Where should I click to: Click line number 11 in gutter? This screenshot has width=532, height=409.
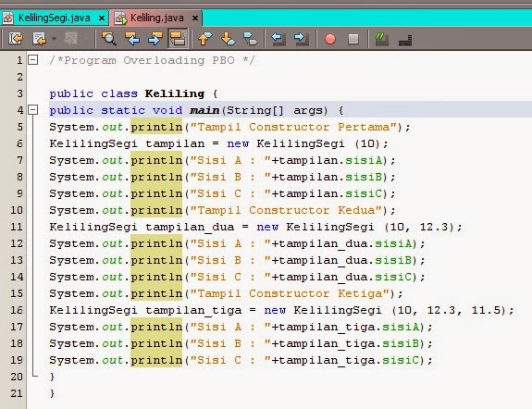(x=17, y=227)
